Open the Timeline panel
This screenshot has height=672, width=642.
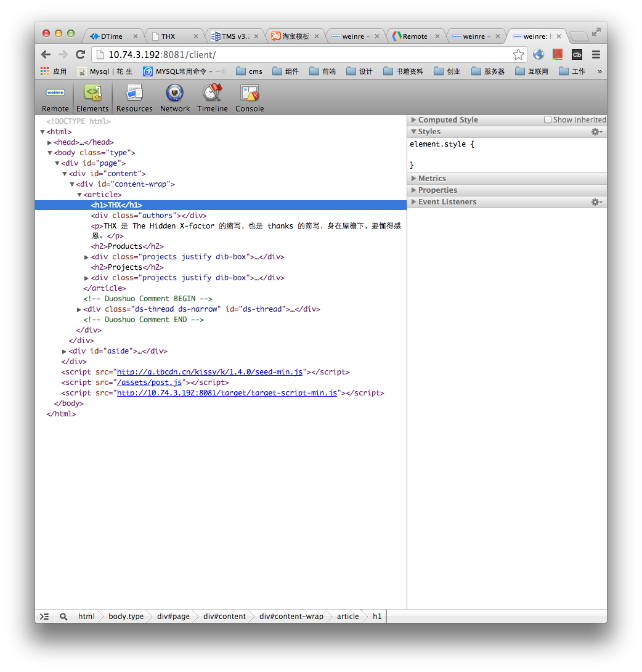click(213, 98)
